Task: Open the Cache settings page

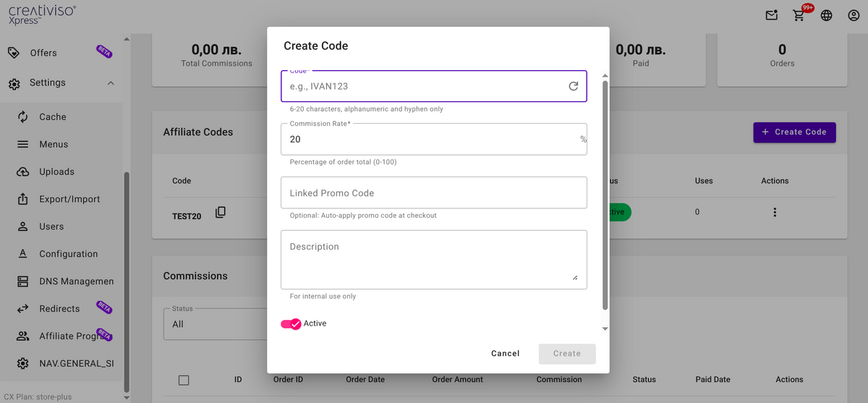Action: coord(52,116)
